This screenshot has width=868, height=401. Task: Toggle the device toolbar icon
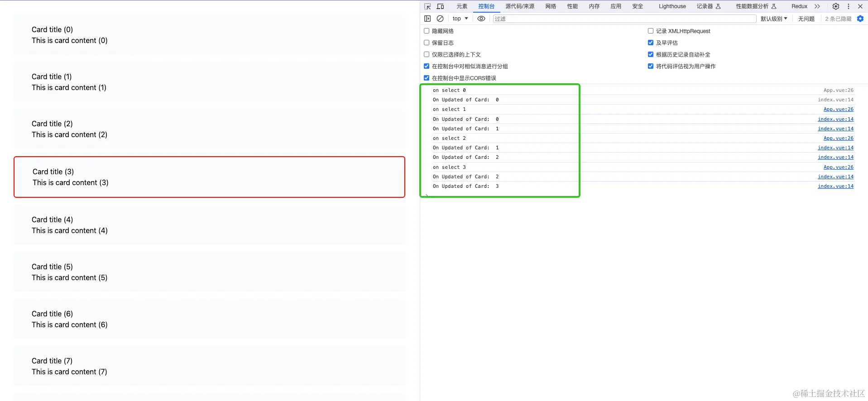point(440,6)
